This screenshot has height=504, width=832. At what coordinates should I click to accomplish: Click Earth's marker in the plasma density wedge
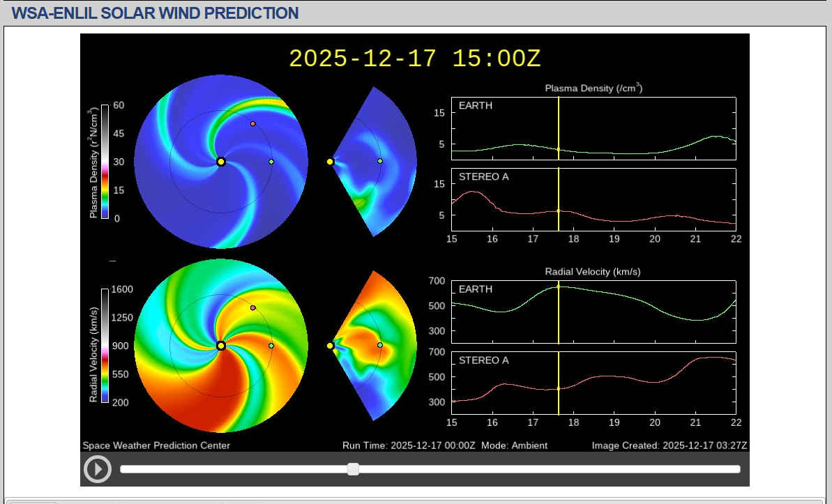(x=380, y=161)
